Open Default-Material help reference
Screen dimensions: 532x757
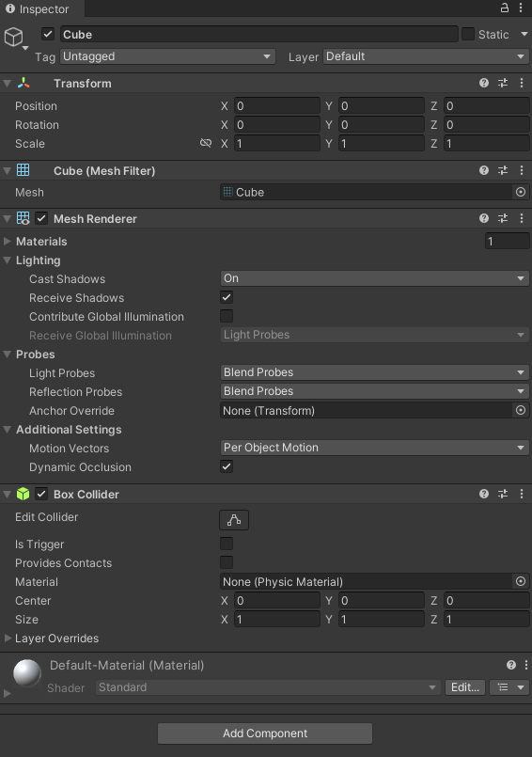(x=511, y=665)
